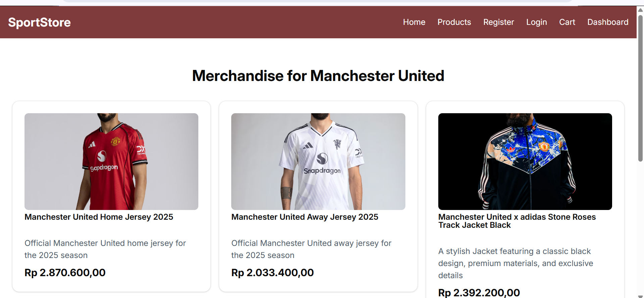Click the Stone Roses Track Jacket image
Screen dimensions: 644x298
525,161
